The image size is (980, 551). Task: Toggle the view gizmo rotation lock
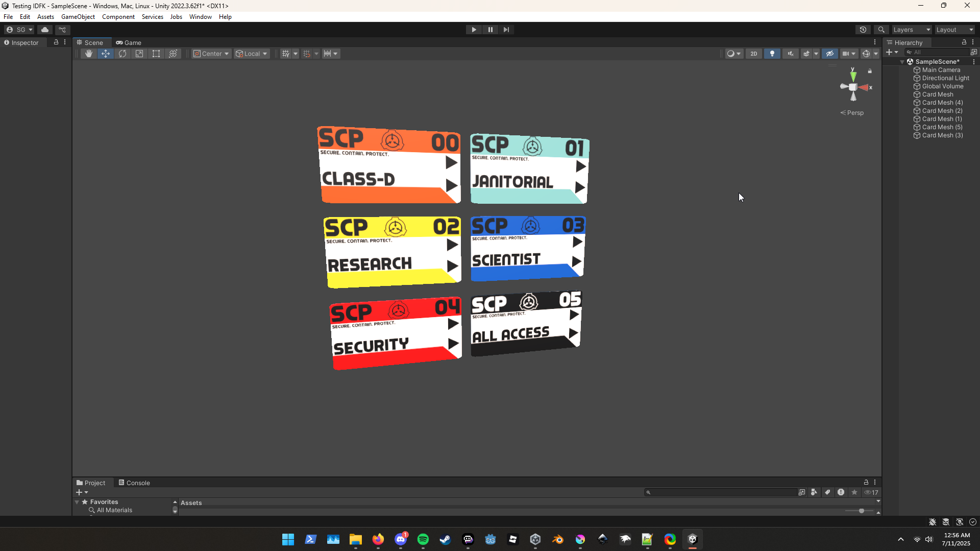tap(870, 71)
